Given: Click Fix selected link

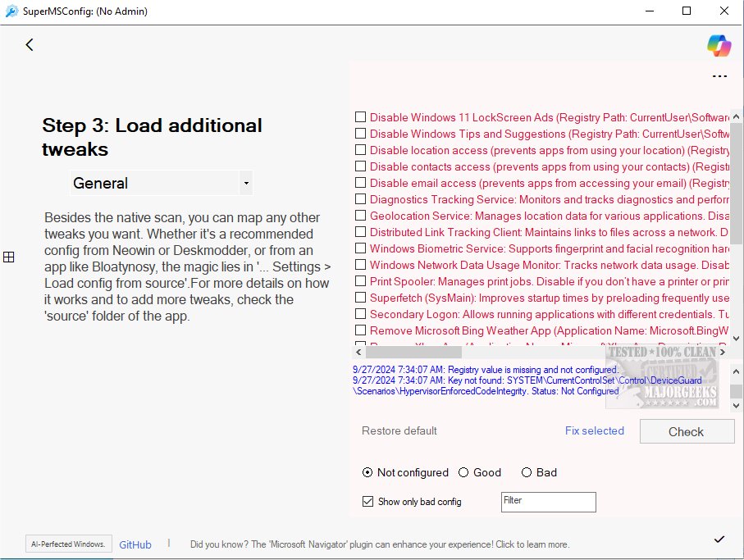Looking at the screenshot, I should click(x=594, y=430).
